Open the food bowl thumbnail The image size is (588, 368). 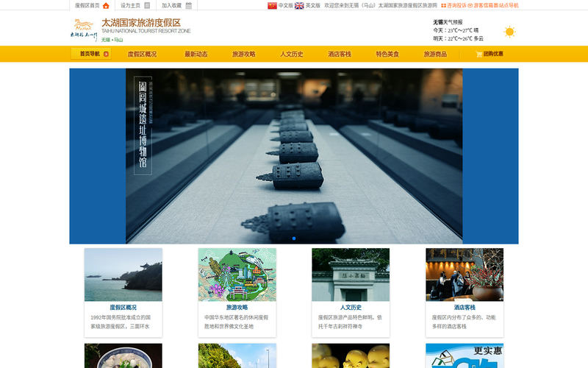(123, 355)
